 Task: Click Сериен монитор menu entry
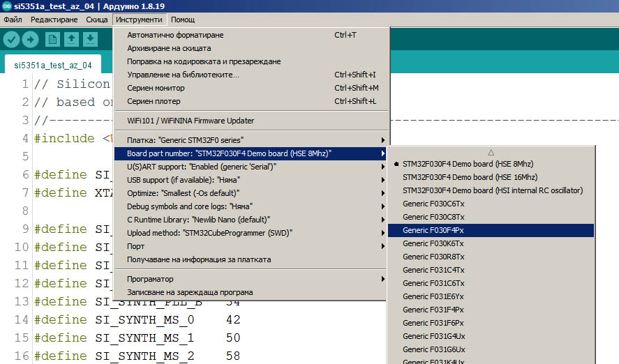(x=156, y=88)
